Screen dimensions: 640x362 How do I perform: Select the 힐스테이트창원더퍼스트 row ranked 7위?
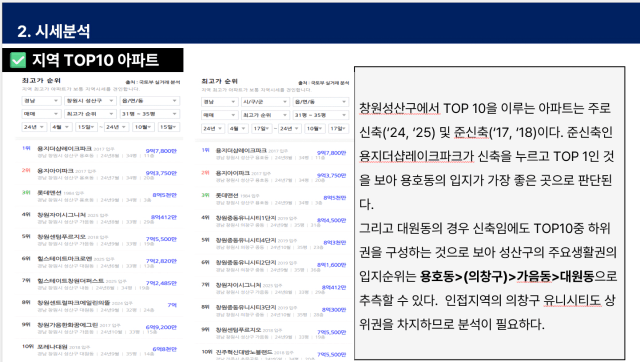[x=100, y=284]
